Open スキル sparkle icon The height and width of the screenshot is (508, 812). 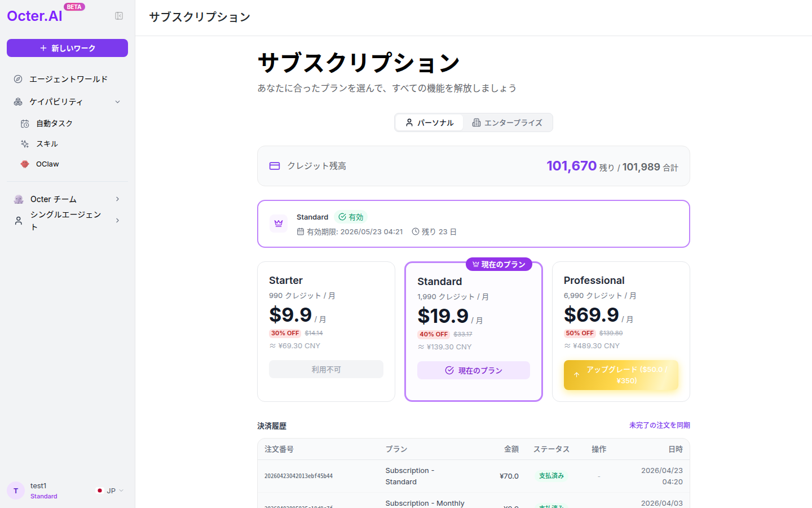click(25, 144)
